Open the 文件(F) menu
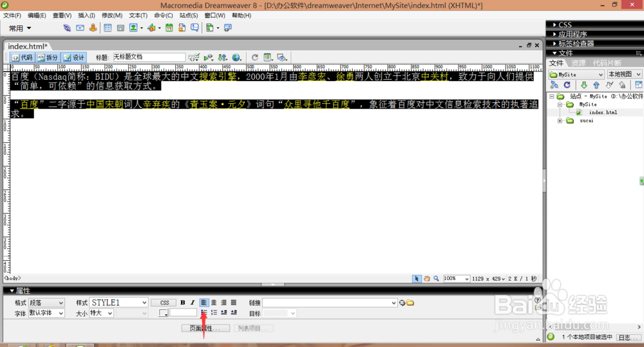 (x=12, y=15)
